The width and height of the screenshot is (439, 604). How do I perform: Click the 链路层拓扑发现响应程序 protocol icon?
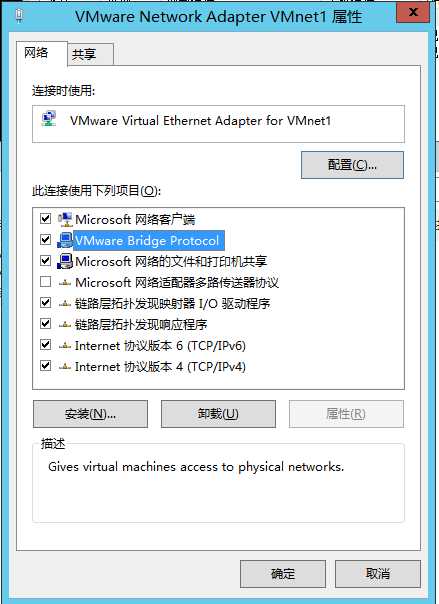tap(65, 325)
